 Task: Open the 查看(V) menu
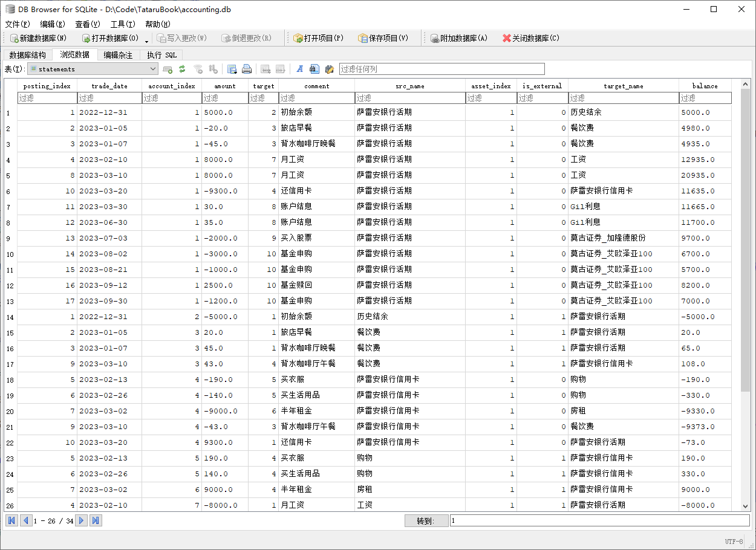pos(88,24)
